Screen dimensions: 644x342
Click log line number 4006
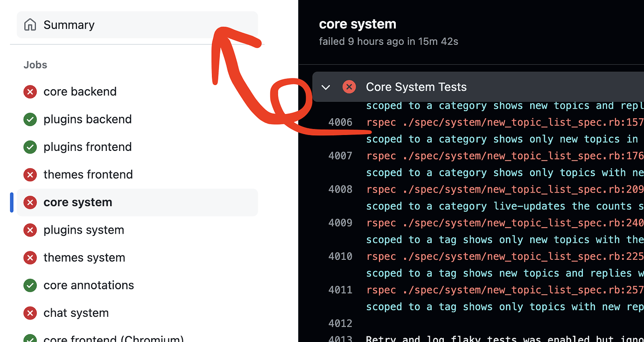coord(340,122)
